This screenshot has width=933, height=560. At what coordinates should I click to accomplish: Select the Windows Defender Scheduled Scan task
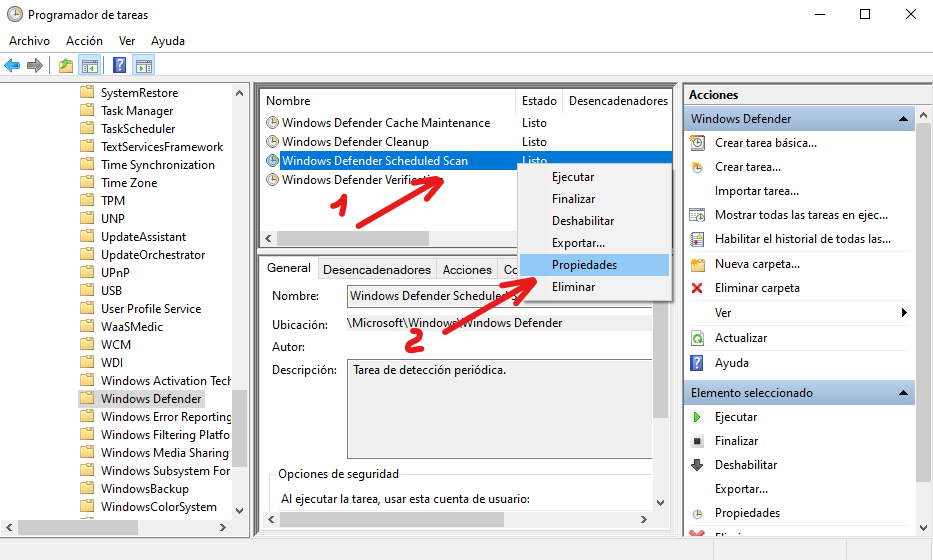[375, 161]
